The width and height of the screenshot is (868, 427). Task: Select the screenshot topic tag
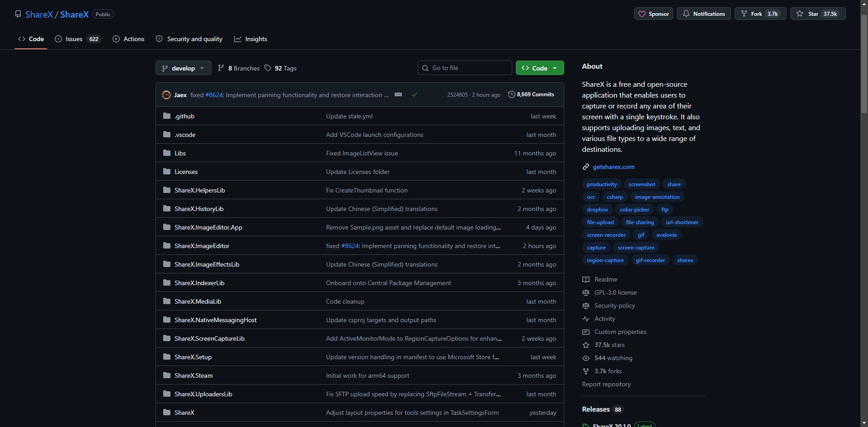pyautogui.click(x=642, y=184)
